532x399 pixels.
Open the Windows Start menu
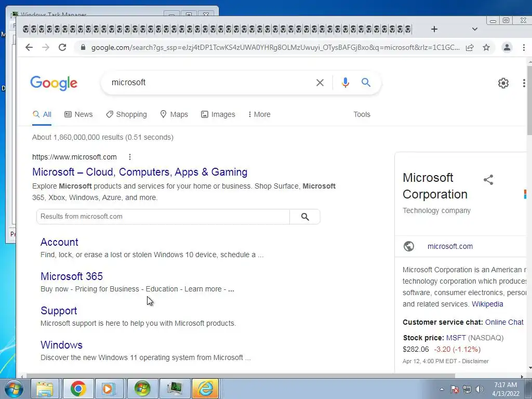[x=13, y=389]
